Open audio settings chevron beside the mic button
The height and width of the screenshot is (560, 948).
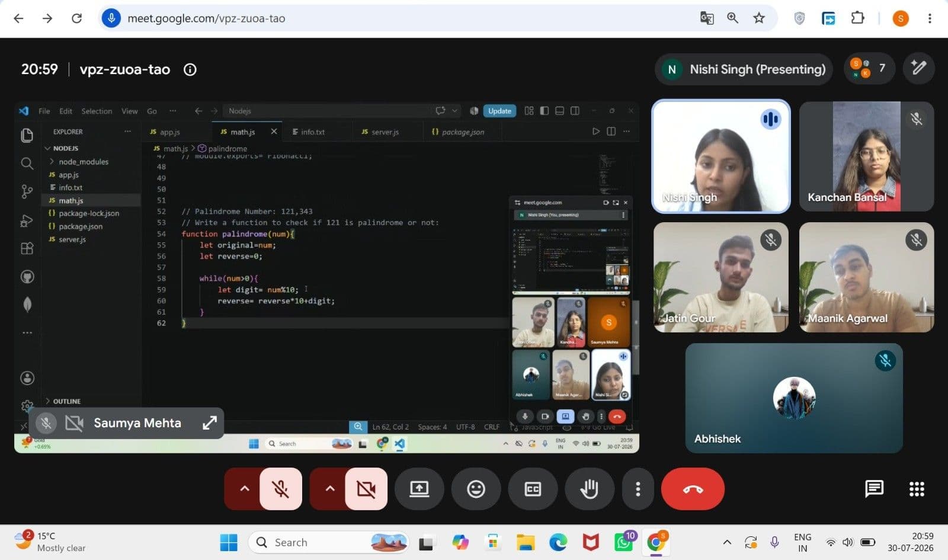coord(244,489)
